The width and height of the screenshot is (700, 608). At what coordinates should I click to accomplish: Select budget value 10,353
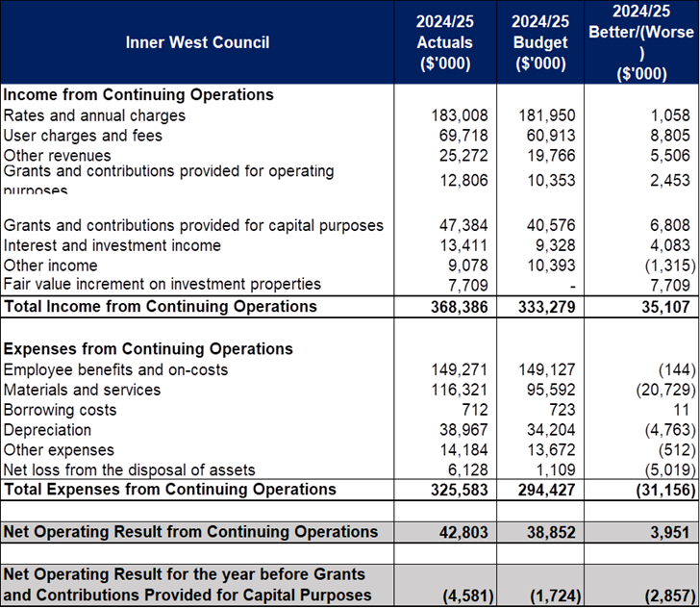551,181
